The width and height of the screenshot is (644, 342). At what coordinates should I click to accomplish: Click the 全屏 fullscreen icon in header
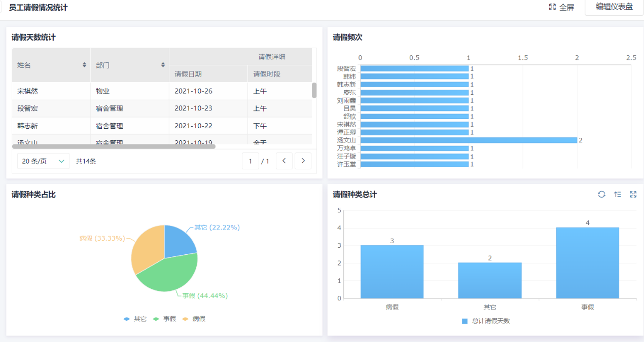[x=553, y=7]
